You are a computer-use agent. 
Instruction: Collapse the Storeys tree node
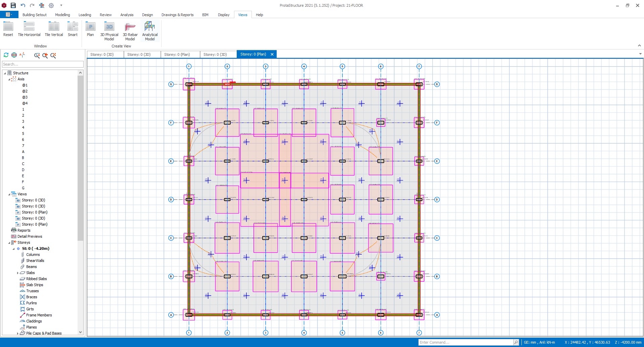pos(9,243)
